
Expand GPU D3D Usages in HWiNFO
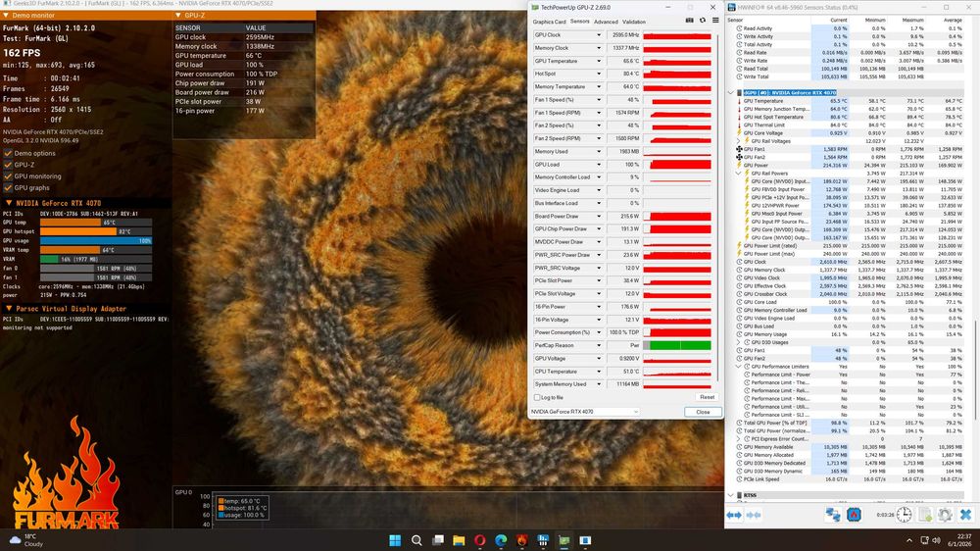739,343
